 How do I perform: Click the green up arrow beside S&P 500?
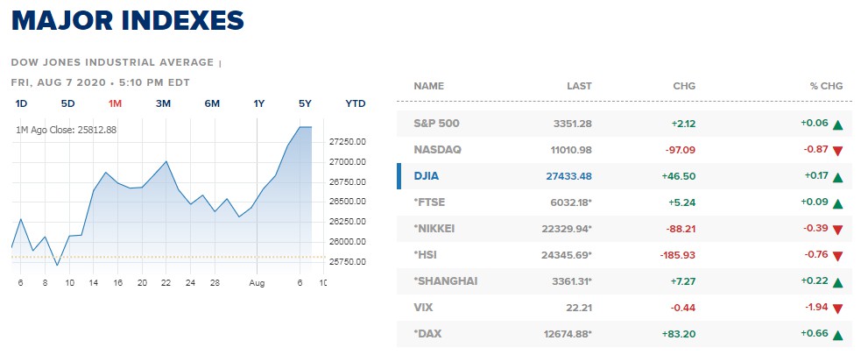(837, 124)
